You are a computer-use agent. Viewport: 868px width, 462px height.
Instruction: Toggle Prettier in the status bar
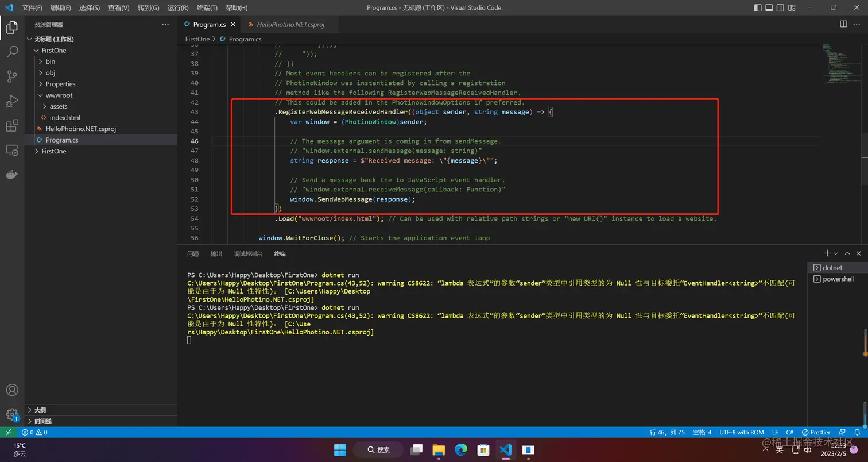(x=816, y=432)
